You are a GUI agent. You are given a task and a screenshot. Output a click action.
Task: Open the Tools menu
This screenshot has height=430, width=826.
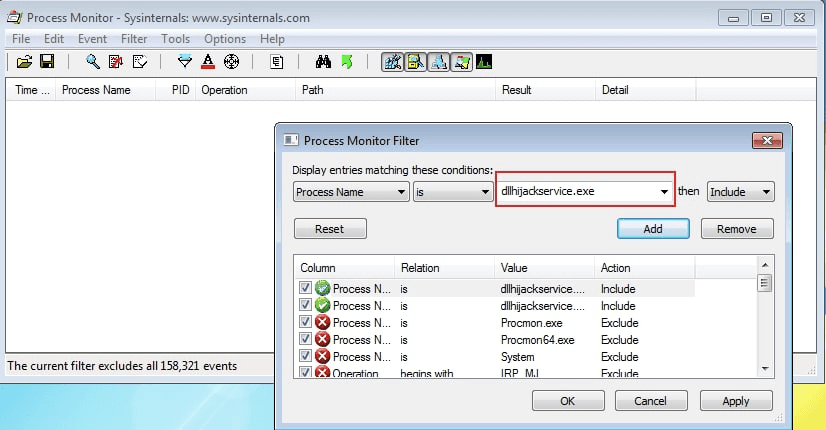coord(175,39)
